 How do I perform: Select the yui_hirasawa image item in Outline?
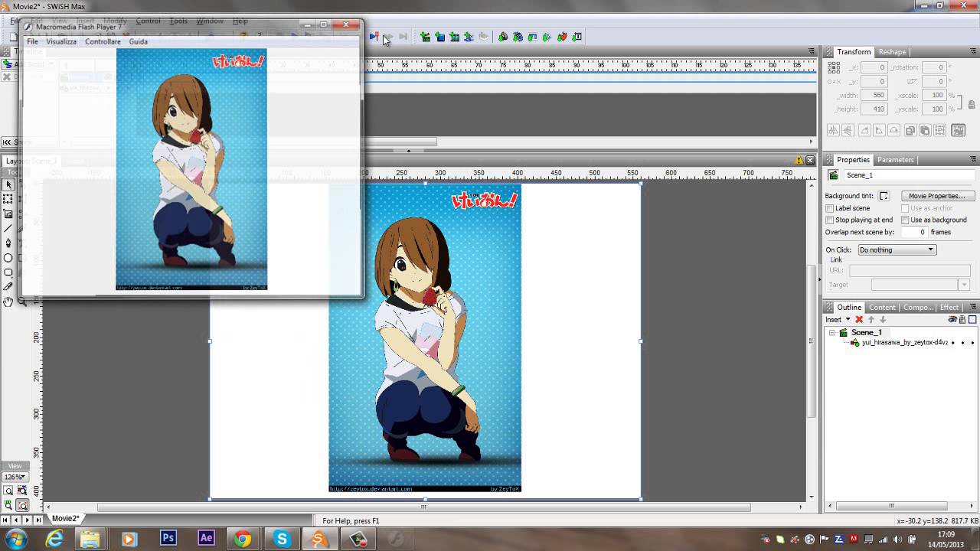tap(904, 343)
